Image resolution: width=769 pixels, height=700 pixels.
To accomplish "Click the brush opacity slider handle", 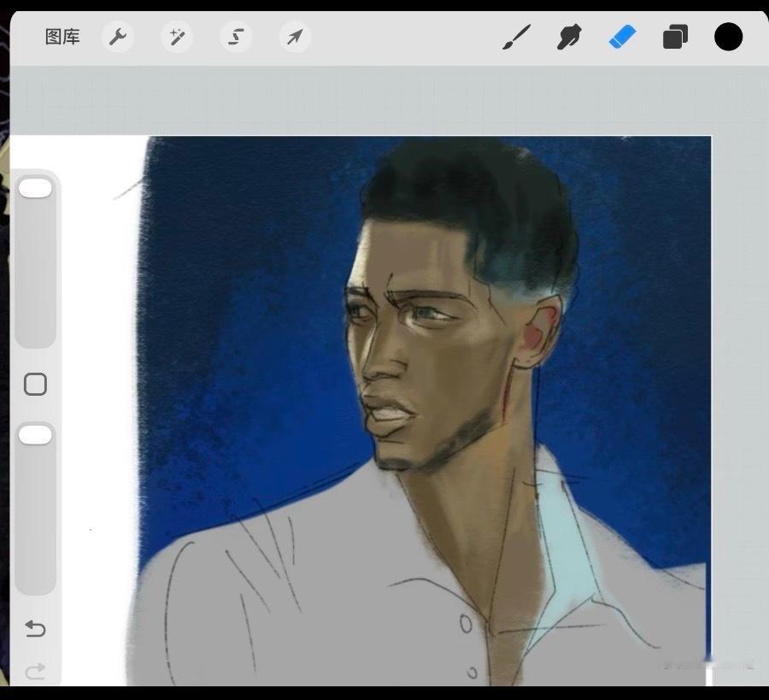I will 35,435.
